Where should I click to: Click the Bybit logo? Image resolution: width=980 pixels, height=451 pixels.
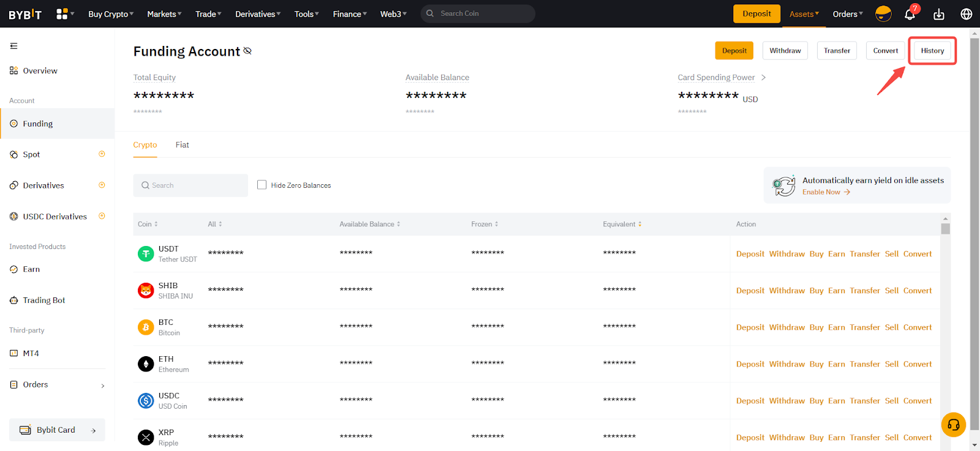point(25,14)
